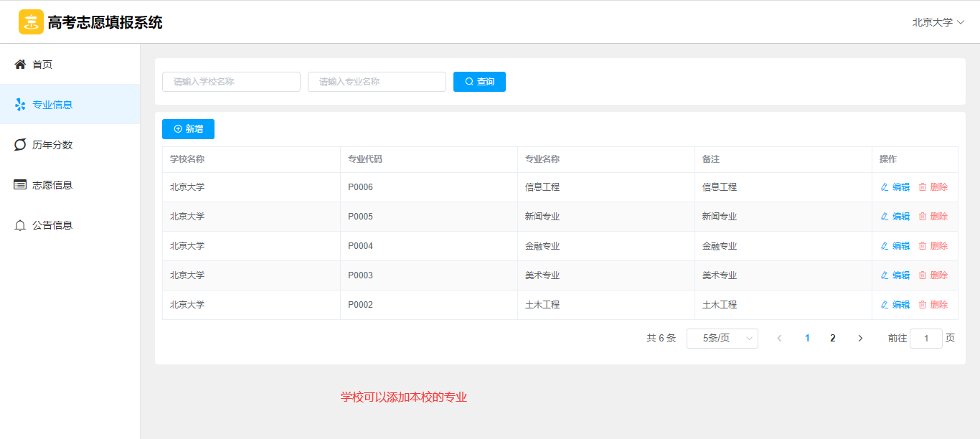The height and width of the screenshot is (439, 980).
Task: Click the 志愿信息 list icon
Action: pos(20,185)
